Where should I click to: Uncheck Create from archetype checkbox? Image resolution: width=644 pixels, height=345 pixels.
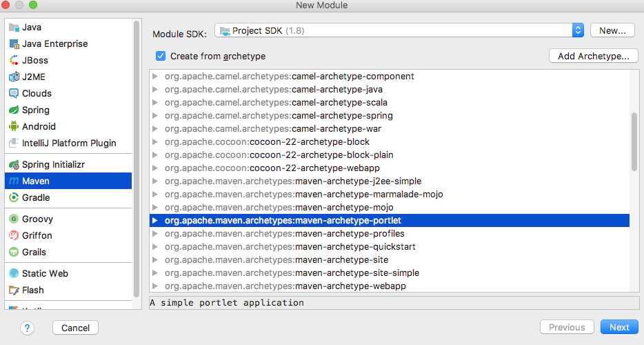161,56
